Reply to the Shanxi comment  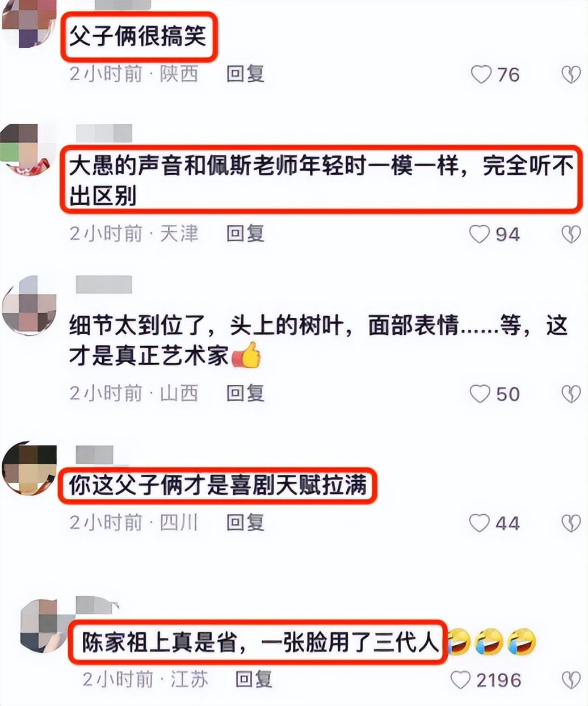point(245,393)
